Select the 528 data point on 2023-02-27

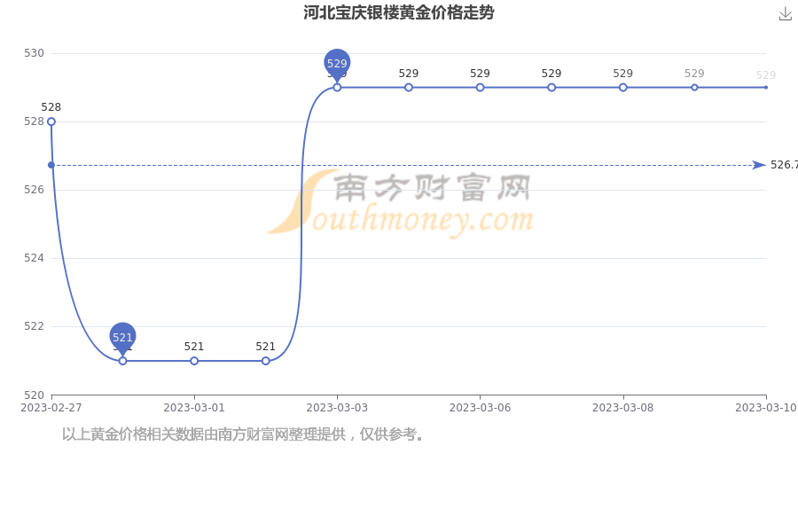pos(51,121)
